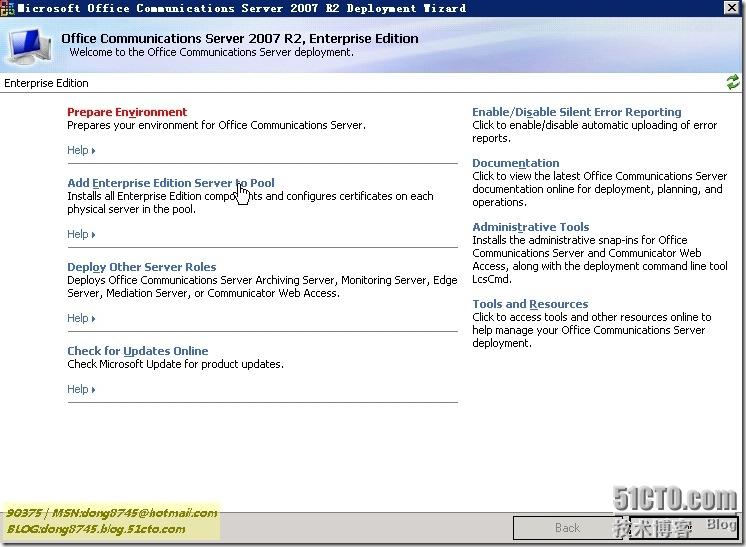Open Tools and Resources link
The width and height of the screenshot is (746, 547).
[530, 303]
